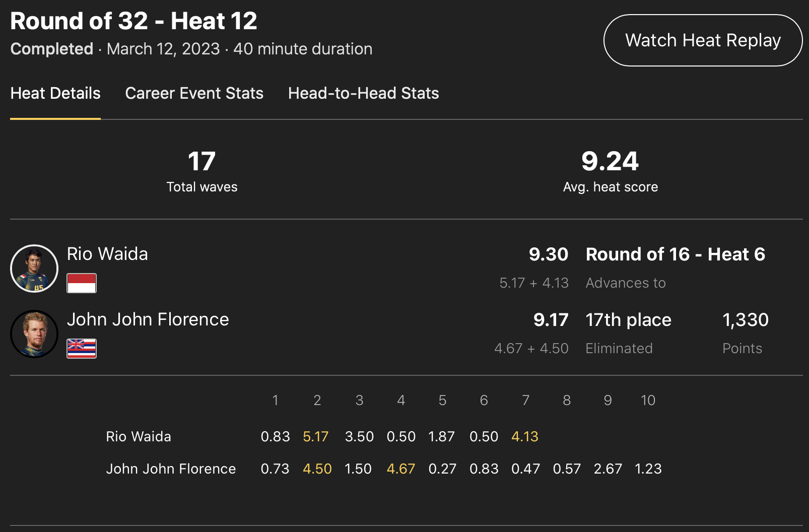809x532 pixels.
Task: Click the Hawaii flag icon
Action: point(82,349)
